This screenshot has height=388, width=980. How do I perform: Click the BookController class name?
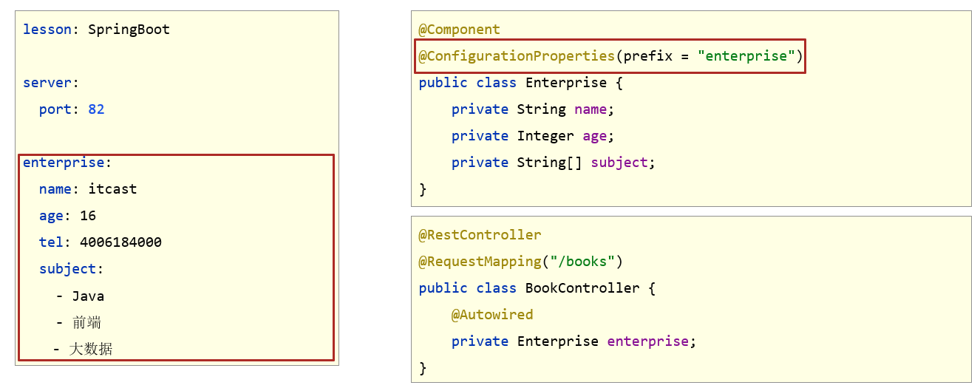[x=582, y=288]
